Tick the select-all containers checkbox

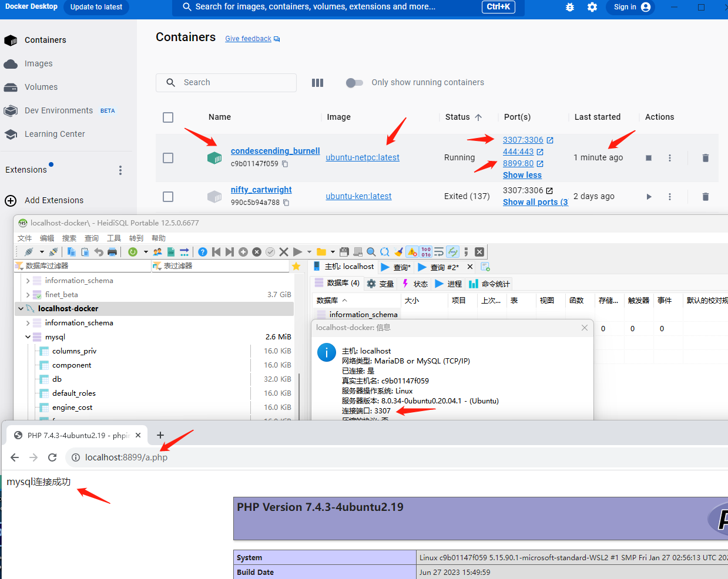point(168,117)
